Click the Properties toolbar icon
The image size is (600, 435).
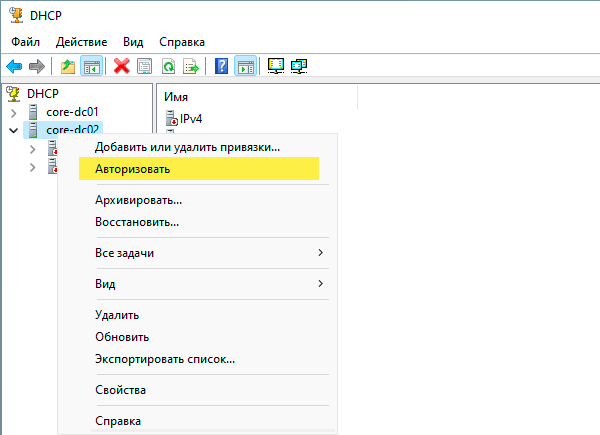(145, 66)
